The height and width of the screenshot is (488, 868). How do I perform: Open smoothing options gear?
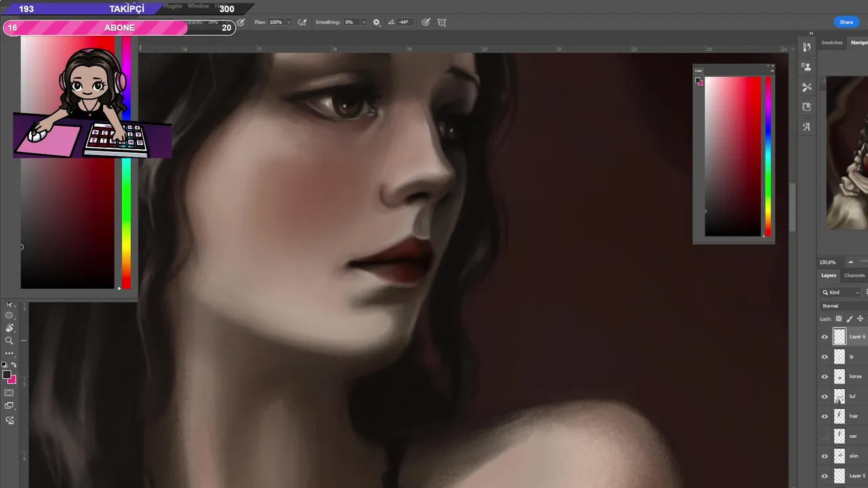(376, 22)
